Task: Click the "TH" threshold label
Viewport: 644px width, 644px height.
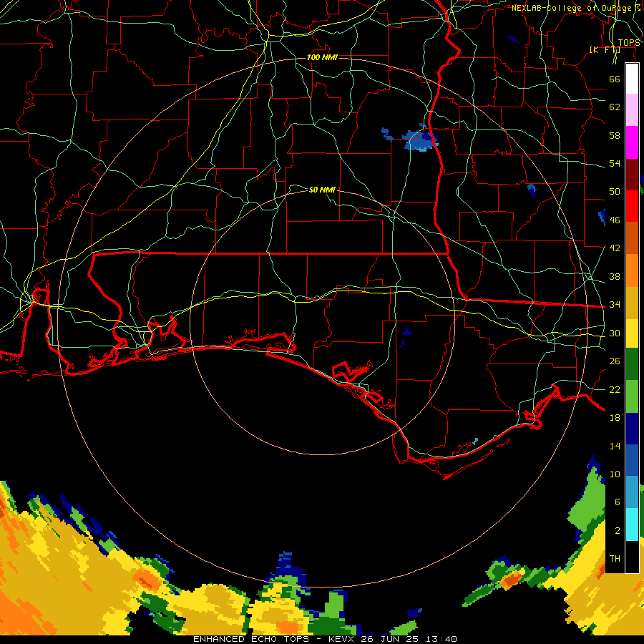Action: tap(615, 559)
